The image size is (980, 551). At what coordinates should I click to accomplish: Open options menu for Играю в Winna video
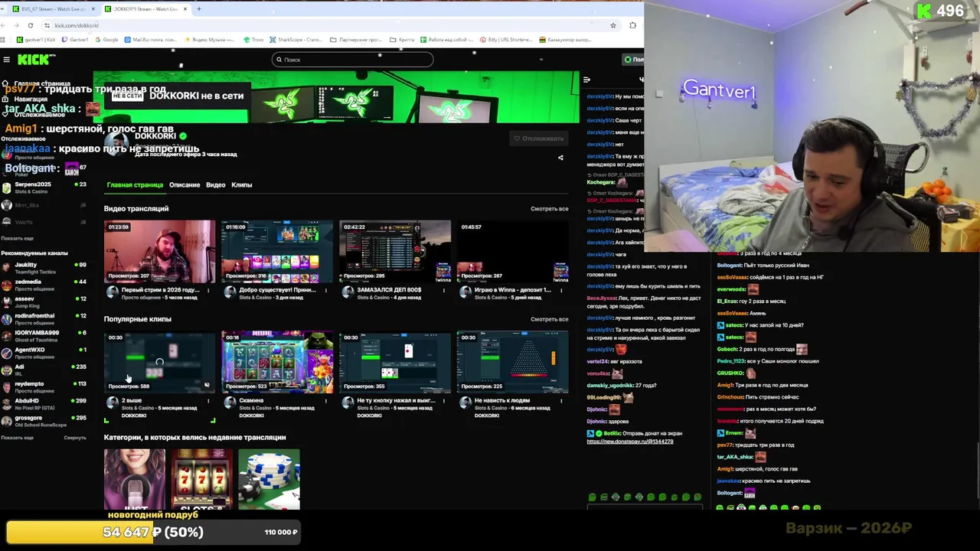[x=561, y=290]
